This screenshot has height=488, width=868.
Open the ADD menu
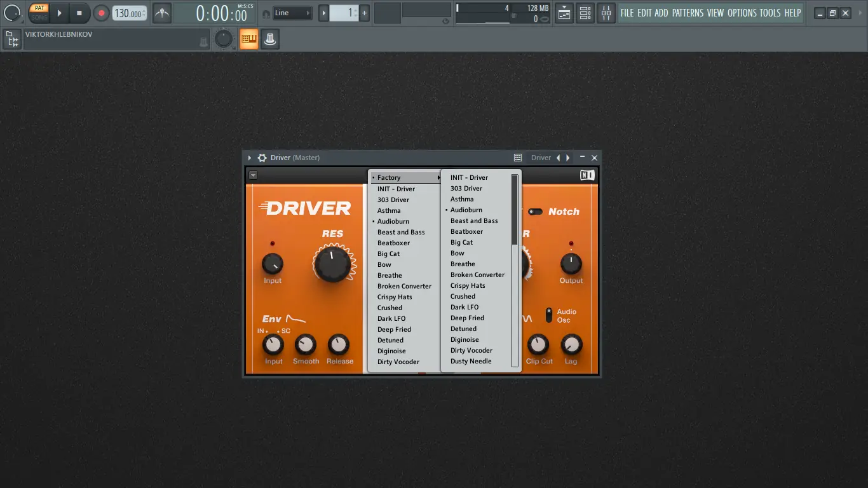point(661,13)
